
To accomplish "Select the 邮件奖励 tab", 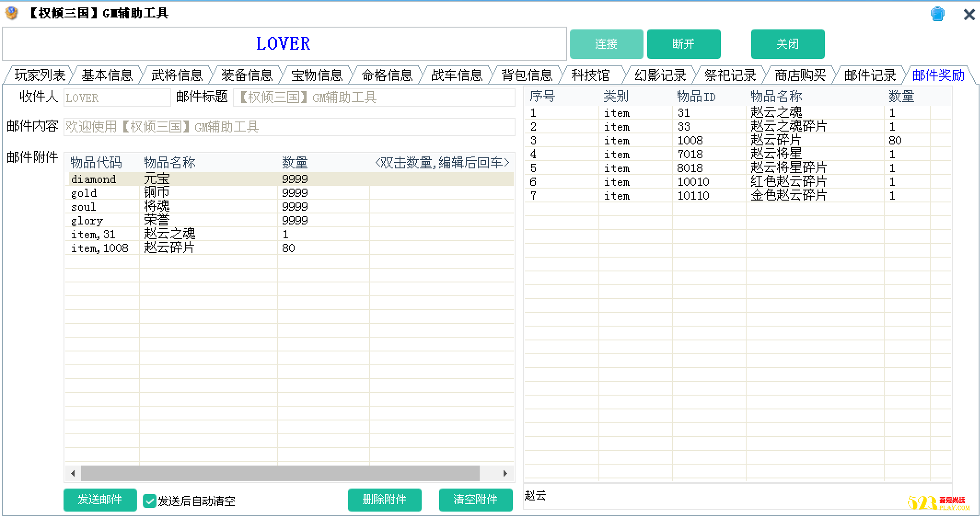I will (x=938, y=75).
